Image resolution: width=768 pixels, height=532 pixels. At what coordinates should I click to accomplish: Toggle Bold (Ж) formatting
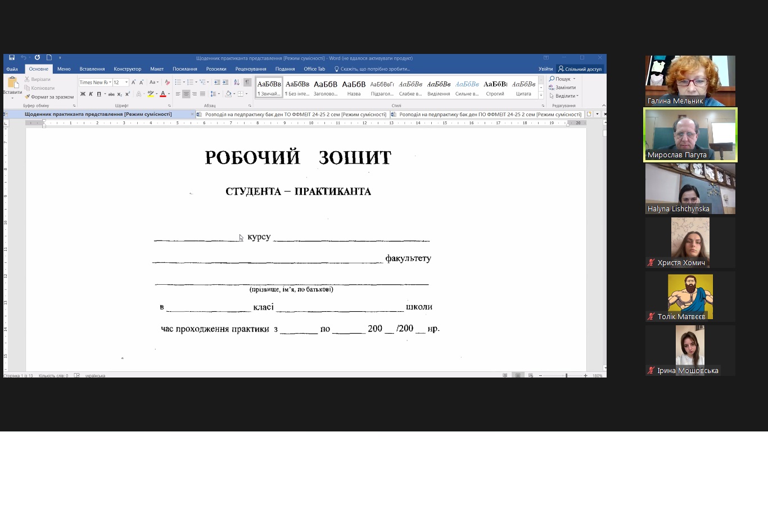point(83,94)
